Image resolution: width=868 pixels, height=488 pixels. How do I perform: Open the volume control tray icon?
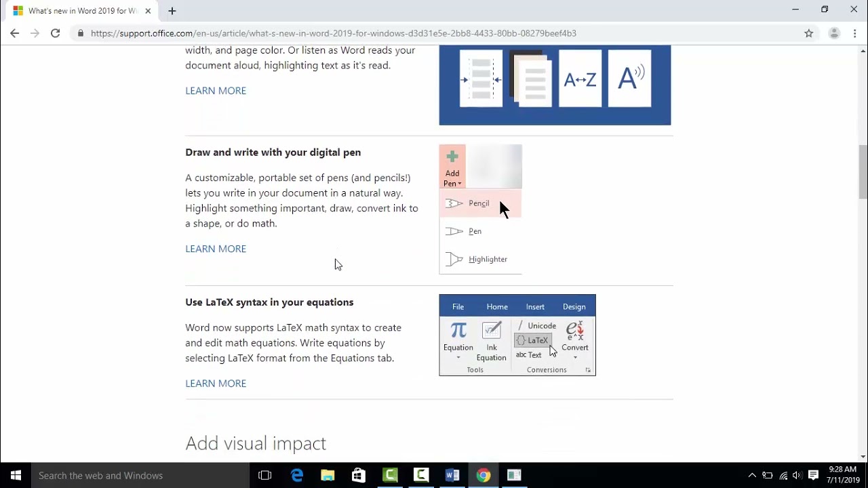click(797, 475)
